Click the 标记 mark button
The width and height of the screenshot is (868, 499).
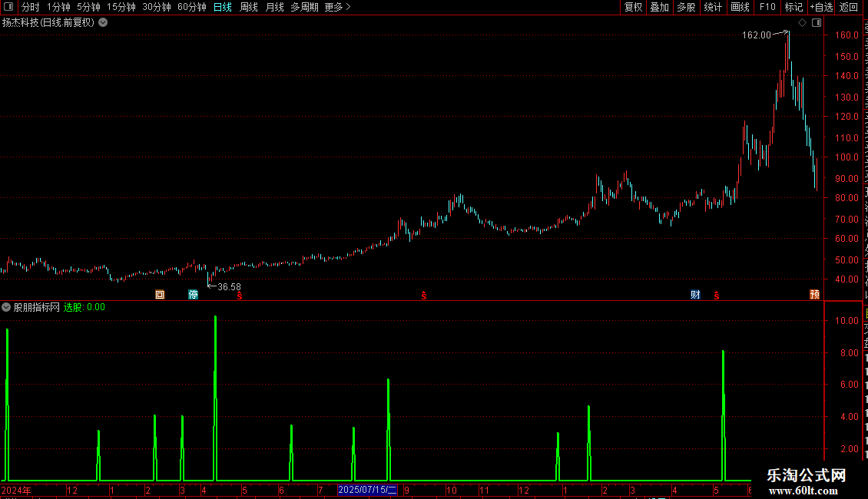click(793, 7)
